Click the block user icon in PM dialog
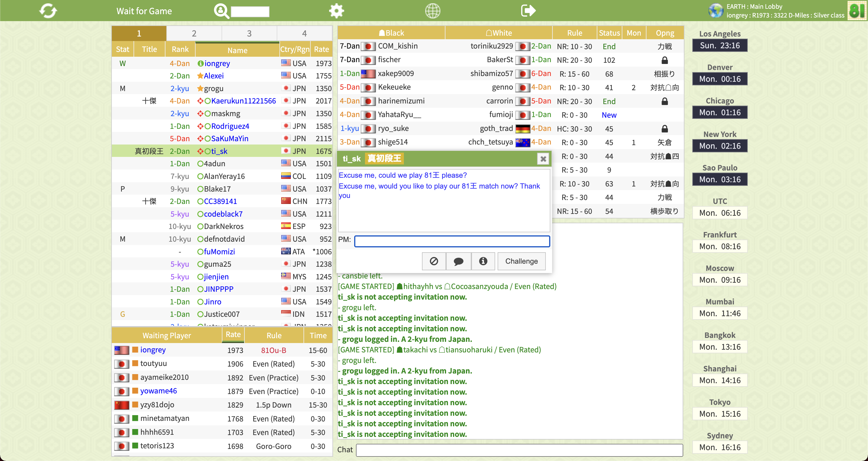This screenshot has height=461, width=868. [434, 261]
